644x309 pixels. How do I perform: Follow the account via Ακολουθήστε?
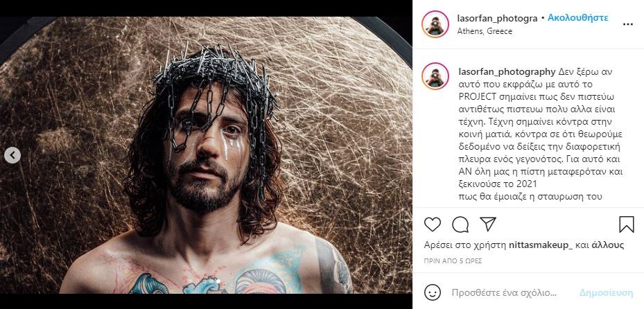pos(577,18)
